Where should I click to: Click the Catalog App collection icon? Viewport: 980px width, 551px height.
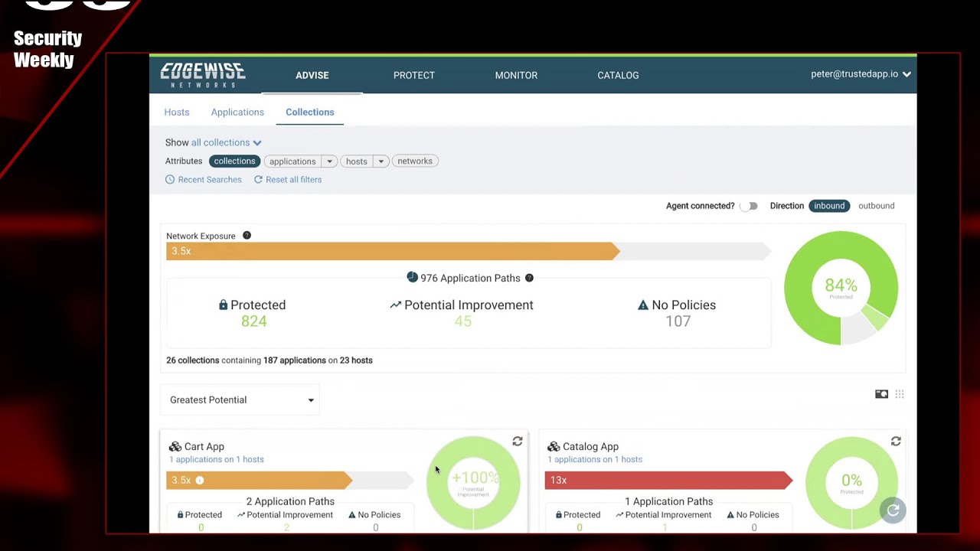click(554, 446)
